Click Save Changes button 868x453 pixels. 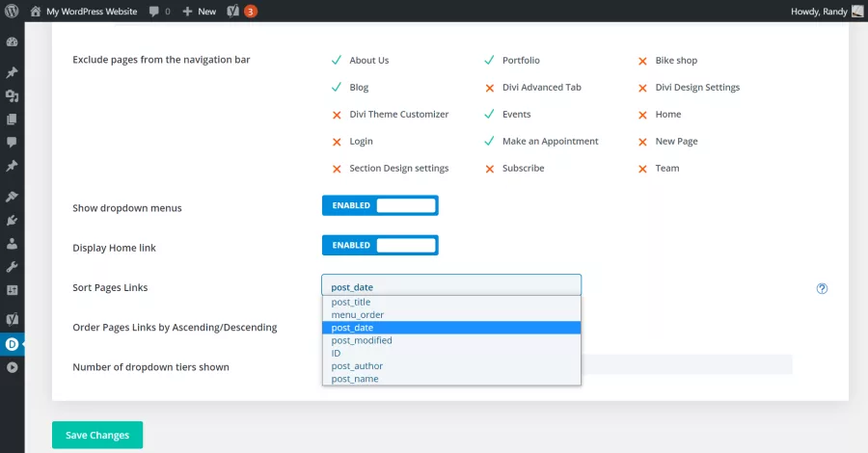97,435
